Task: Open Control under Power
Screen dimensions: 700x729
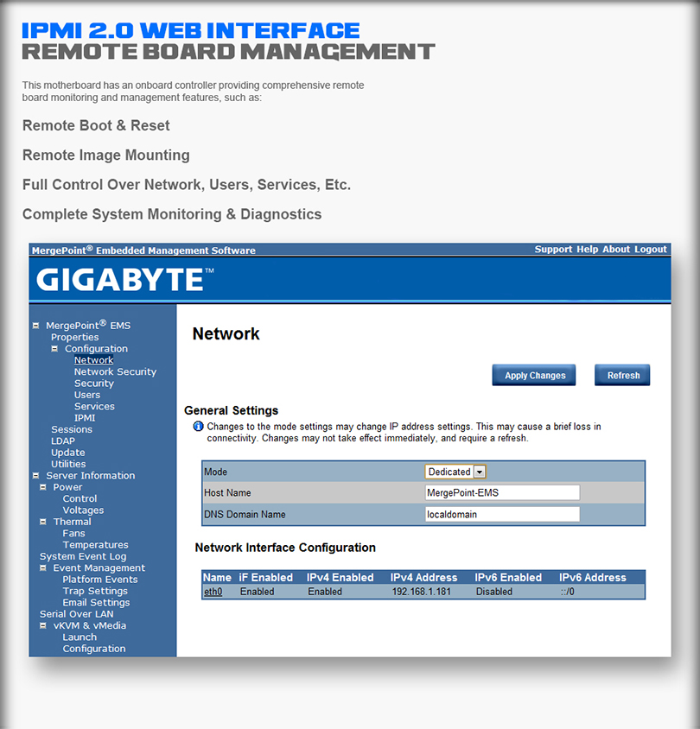Action: (x=80, y=498)
